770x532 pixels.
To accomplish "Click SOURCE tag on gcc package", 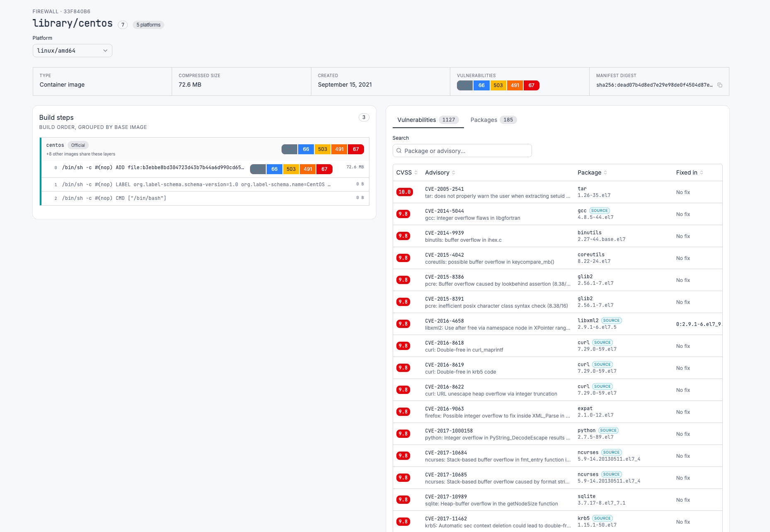I will (x=600, y=211).
